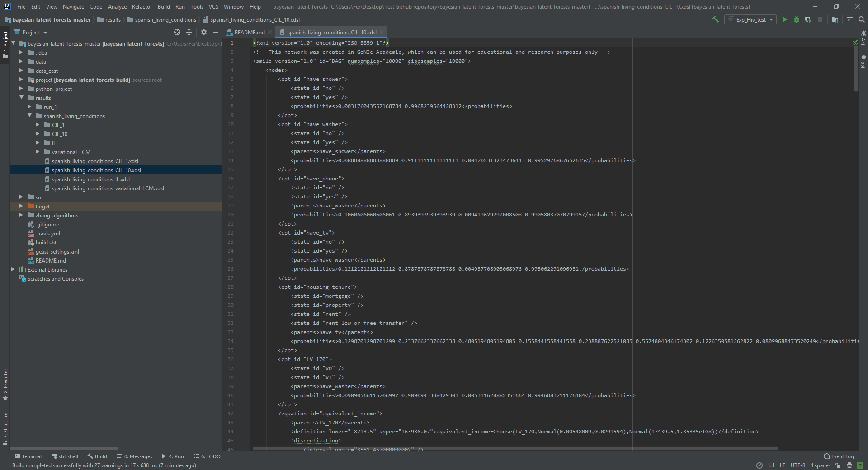This screenshot has width=868, height=470.
Task: Open the background tasks indicator in status bar
Action: click(x=759, y=465)
